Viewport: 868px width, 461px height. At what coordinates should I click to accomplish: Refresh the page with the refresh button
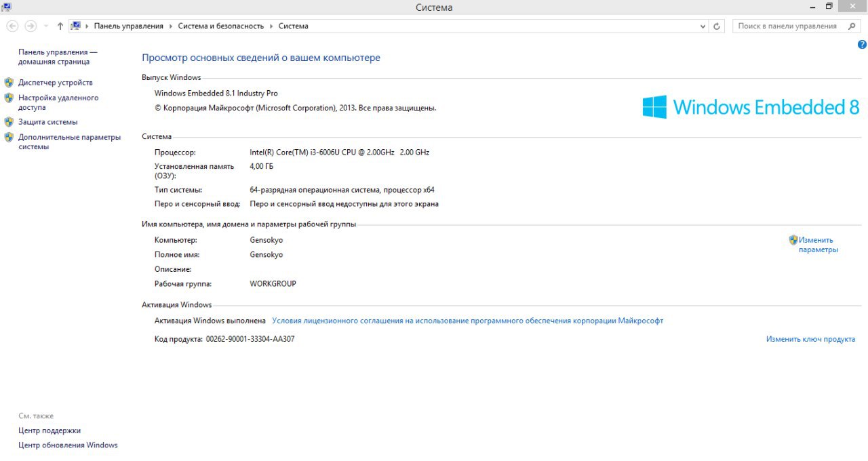(x=717, y=26)
